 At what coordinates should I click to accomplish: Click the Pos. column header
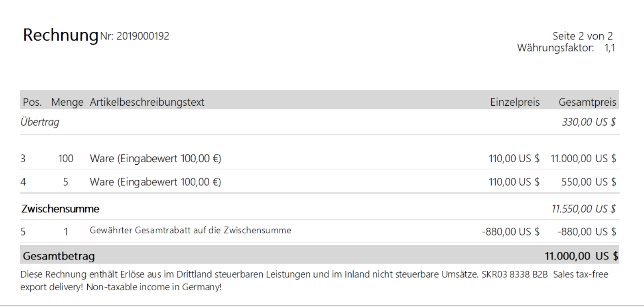click(32, 102)
